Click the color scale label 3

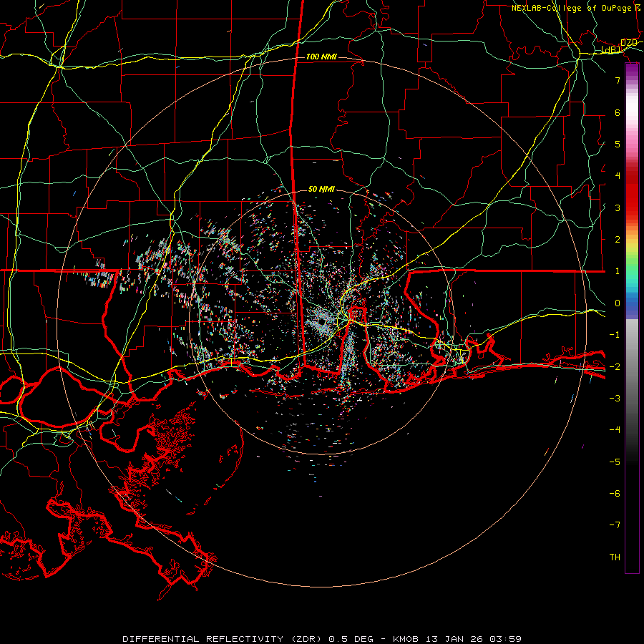coord(618,208)
